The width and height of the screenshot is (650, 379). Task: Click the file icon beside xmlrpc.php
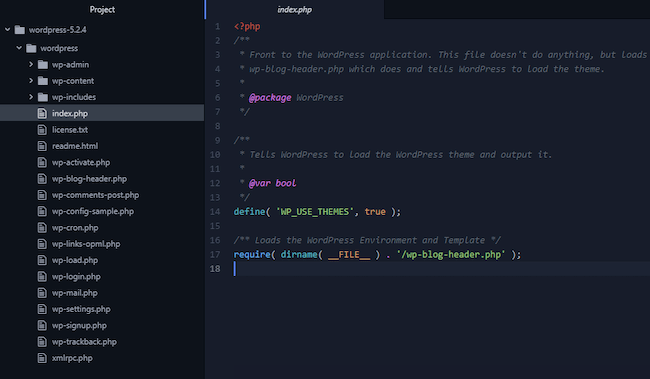click(x=42, y=358)
